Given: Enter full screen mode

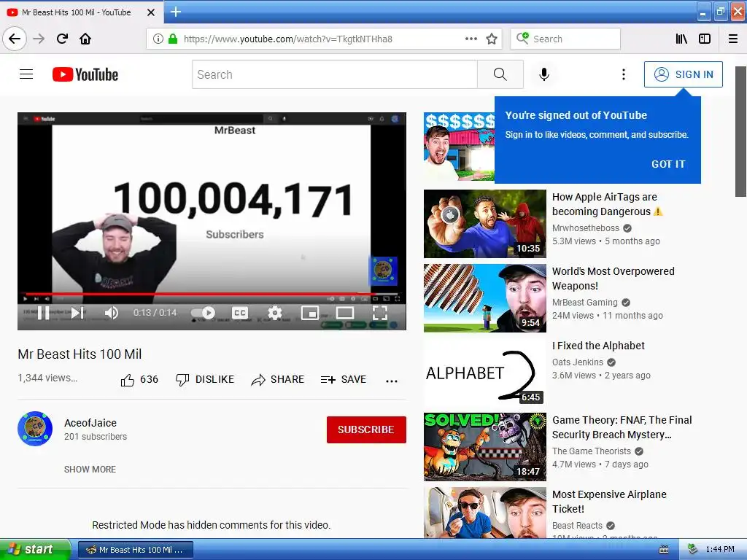Looking at the screenshot, I should (x=379, y=313).
